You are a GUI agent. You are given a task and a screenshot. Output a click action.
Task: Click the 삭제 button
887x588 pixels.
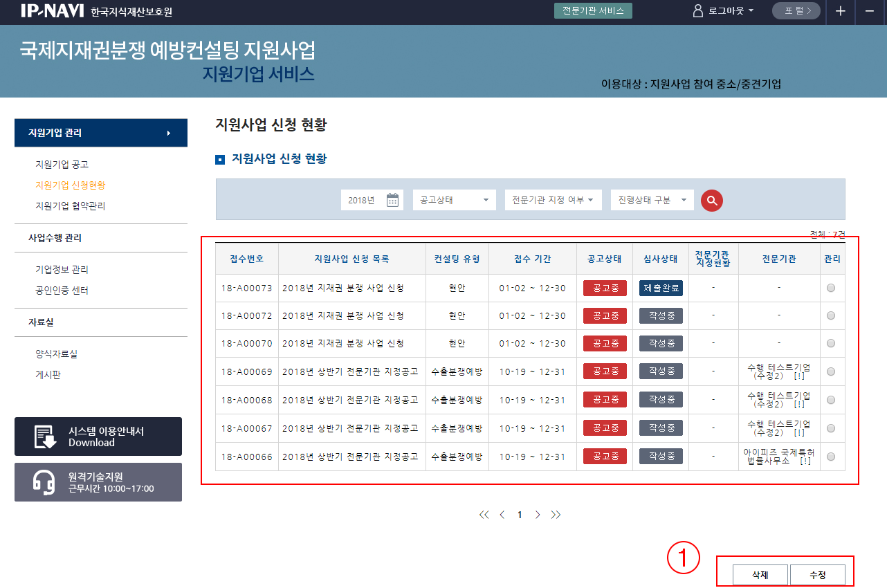[x=760, y=575]
